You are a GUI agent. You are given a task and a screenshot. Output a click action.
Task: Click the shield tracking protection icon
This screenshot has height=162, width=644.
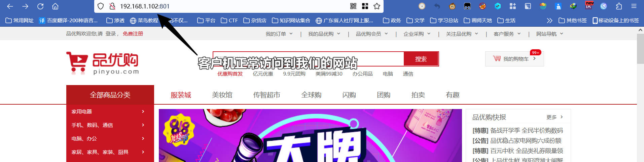point(100,6)
